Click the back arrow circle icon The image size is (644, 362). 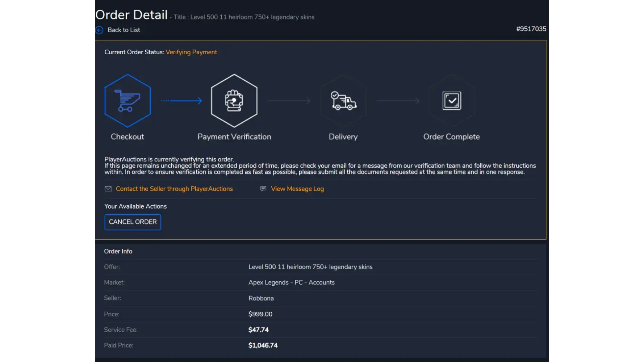pos(99,30)
